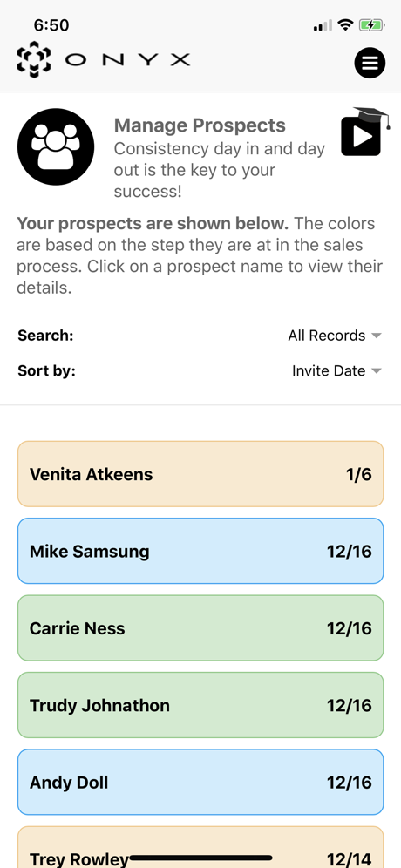Click the arrow beside Invite Date
This screenshot has width=401, height=868.
tap(377, 371)
